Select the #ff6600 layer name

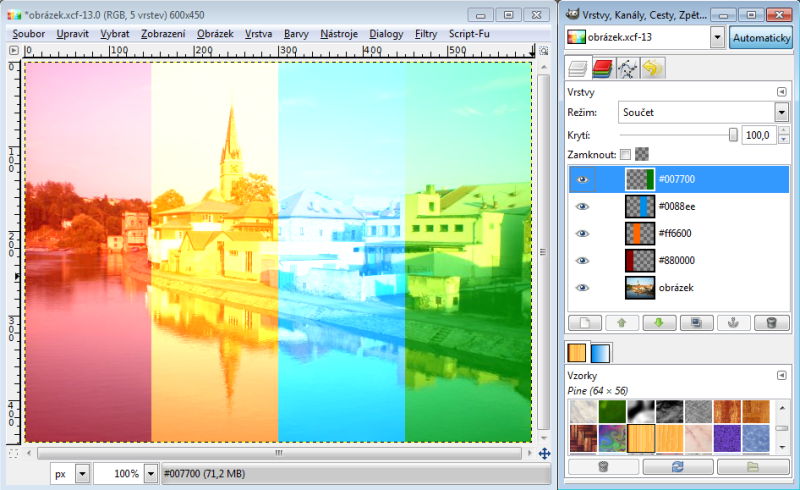click(x=675, y=234)
